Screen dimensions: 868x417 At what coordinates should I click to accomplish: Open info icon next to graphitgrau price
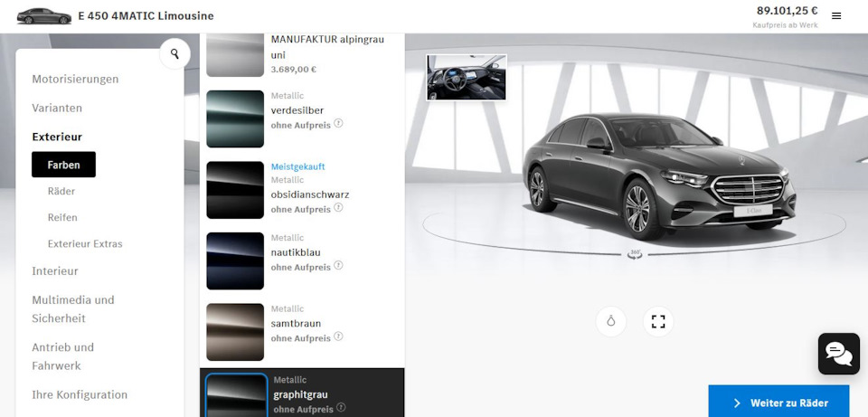(341, 408)
